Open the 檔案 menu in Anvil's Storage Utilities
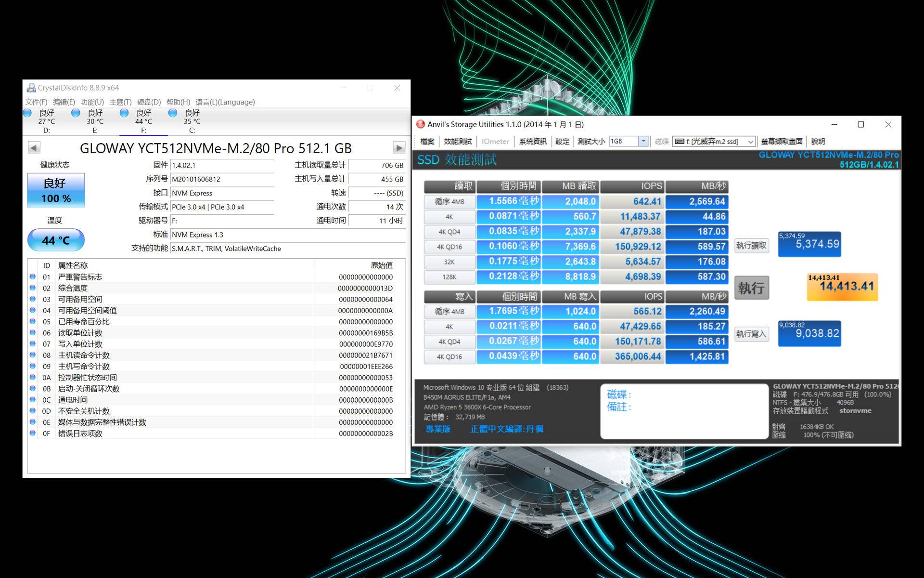The height and width of the screenshot is (578, 924). [x=427, y=141]
